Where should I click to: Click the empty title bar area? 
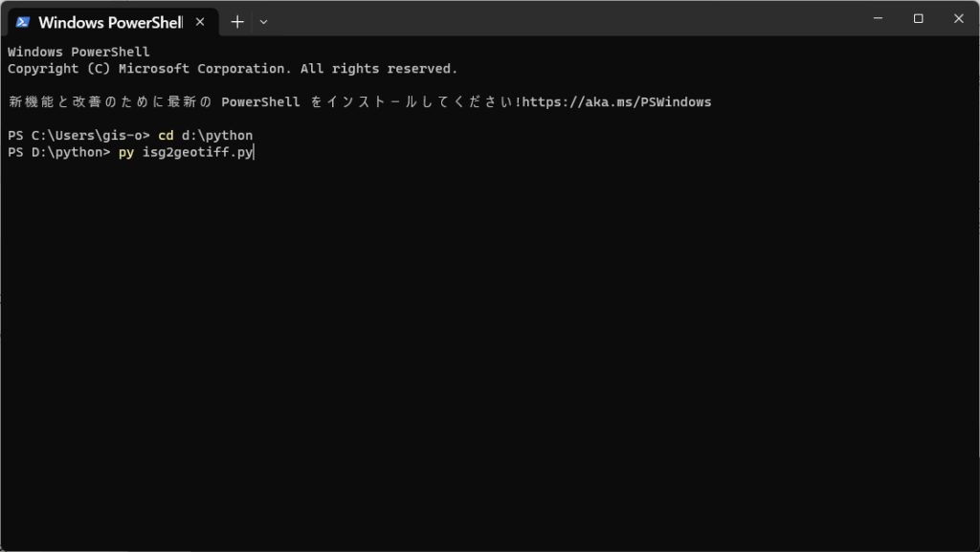[563, 19]
